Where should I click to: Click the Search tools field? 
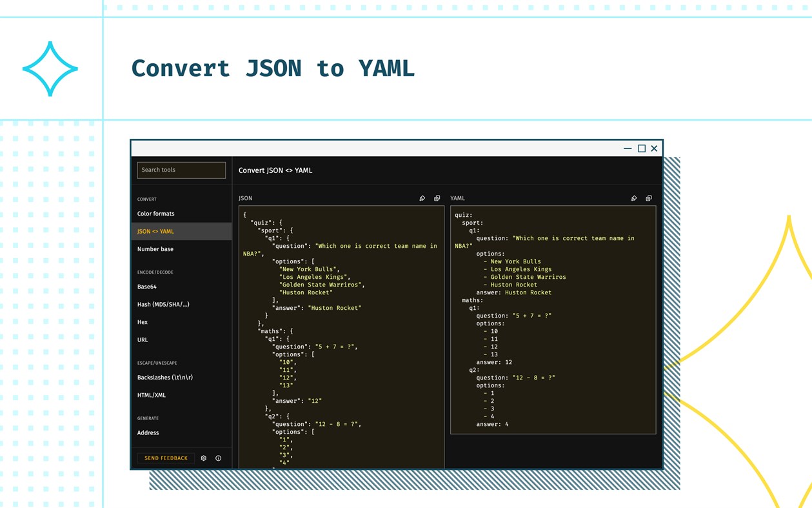pos(181,170)
